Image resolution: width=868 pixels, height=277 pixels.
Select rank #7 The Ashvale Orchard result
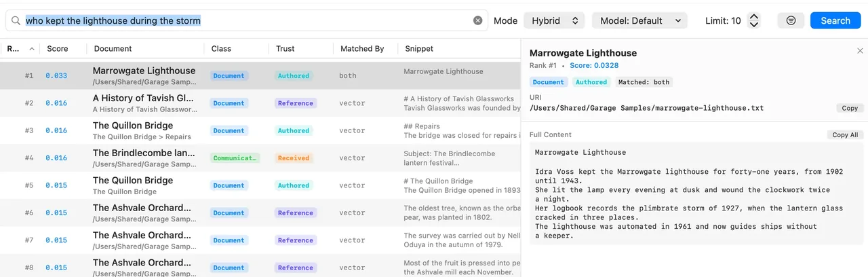260,240
